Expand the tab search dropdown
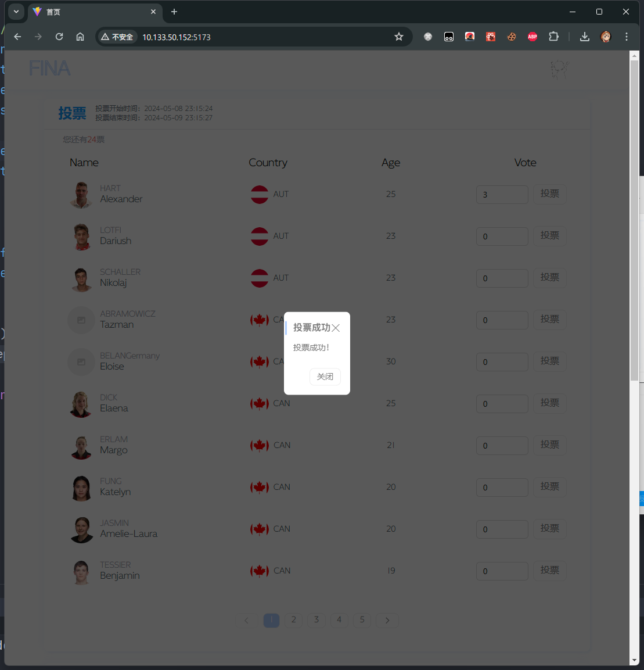 [x=16, y=12]
